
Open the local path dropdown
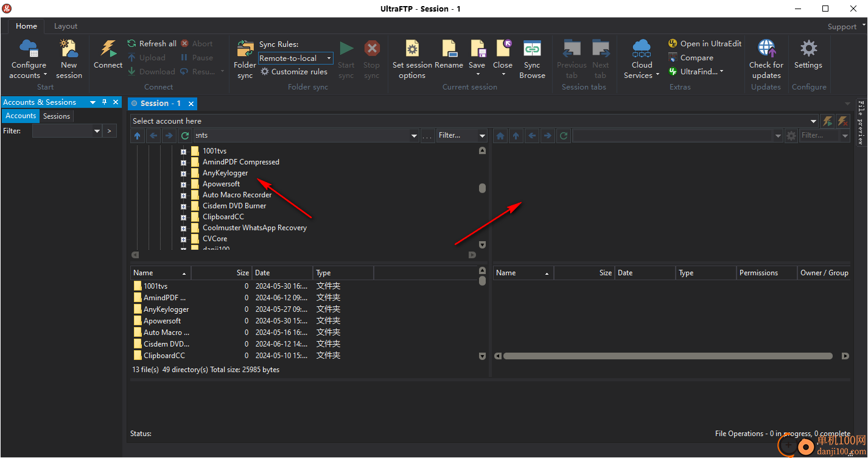click(x=415, y=136)
